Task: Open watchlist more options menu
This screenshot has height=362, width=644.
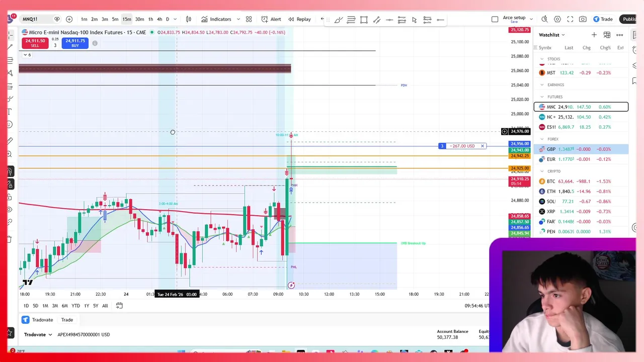Action: point(620,35)
